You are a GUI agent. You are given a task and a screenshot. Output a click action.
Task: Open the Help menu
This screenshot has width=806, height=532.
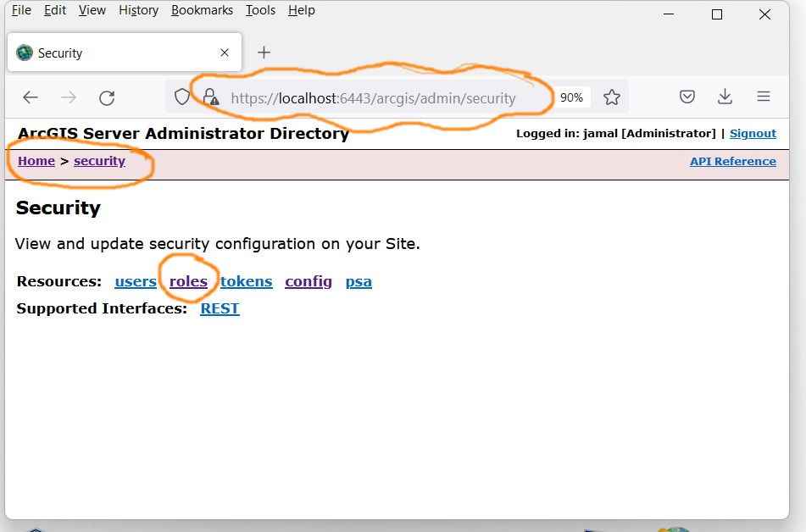click(301, 10)
